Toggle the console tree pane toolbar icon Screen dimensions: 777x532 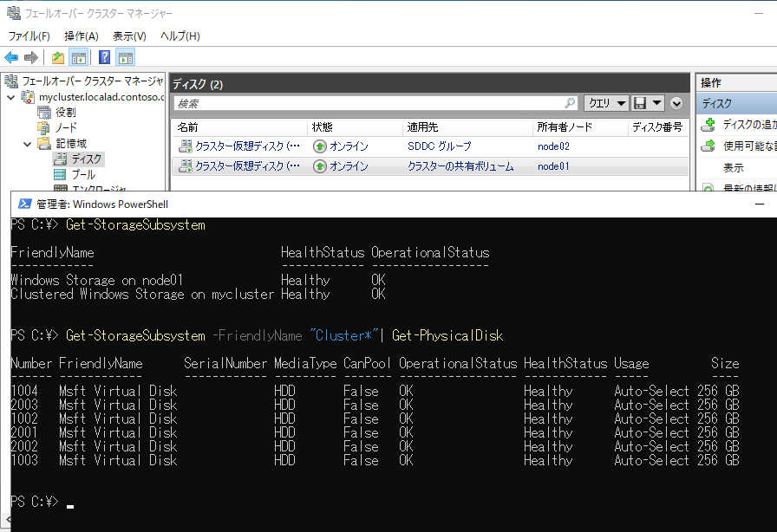click(x=79, y=58)
